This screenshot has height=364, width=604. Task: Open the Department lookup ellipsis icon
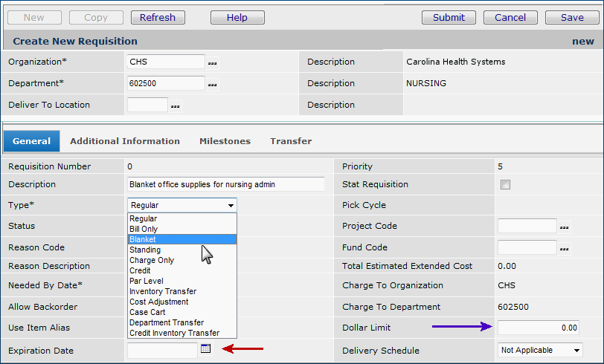click(213, 85)
